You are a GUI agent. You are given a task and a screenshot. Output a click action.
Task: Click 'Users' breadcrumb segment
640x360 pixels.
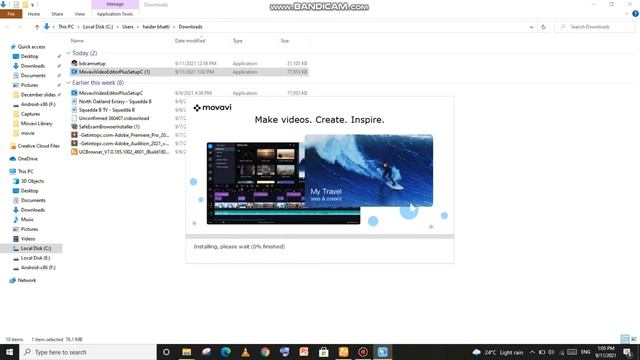click(x=128, y=27)
